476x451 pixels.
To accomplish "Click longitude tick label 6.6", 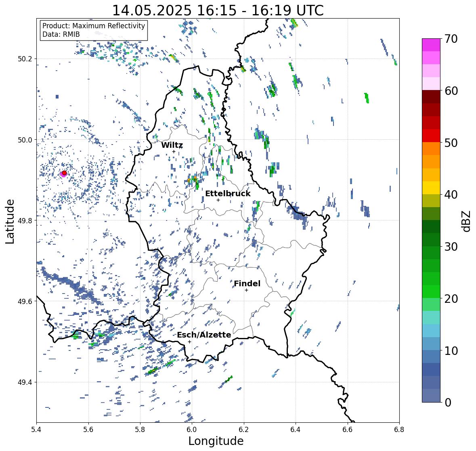I will (x=348, y=430).
